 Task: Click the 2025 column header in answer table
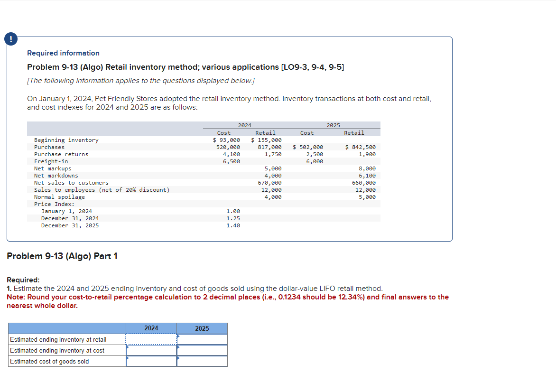tap(202, 328)
